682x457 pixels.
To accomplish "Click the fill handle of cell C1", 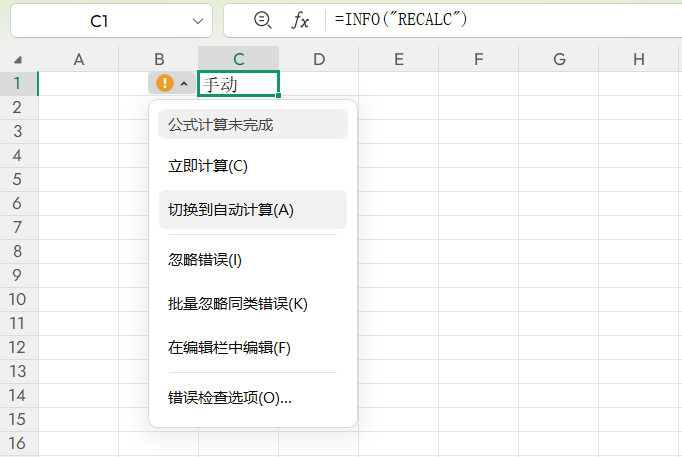I will click(x=278, y=95).
